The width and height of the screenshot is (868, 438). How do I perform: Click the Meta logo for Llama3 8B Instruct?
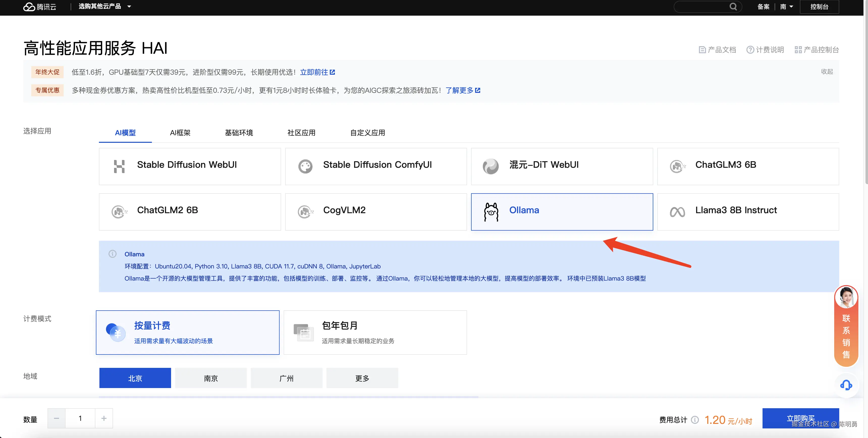point(677,212)
